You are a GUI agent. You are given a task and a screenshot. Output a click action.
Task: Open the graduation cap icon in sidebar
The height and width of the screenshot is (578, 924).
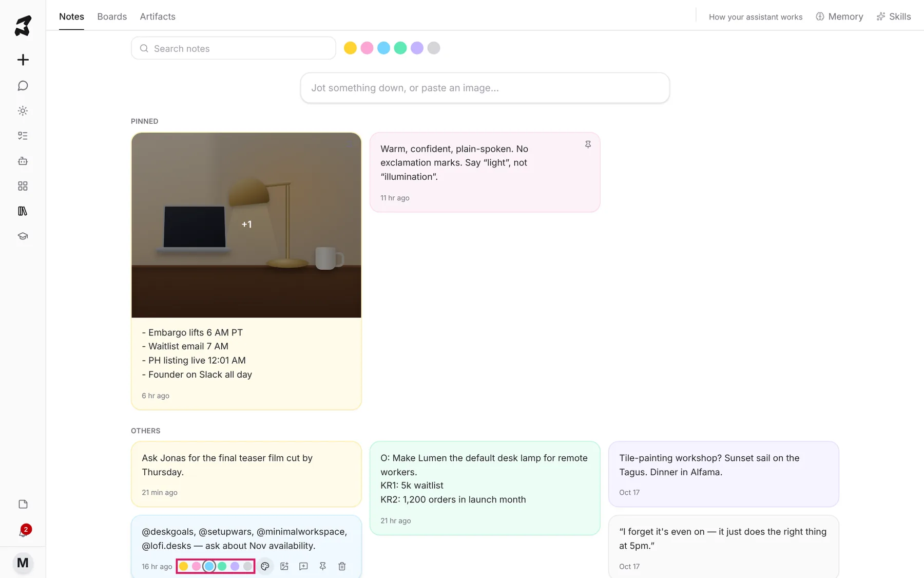click(x=23, y=236)
